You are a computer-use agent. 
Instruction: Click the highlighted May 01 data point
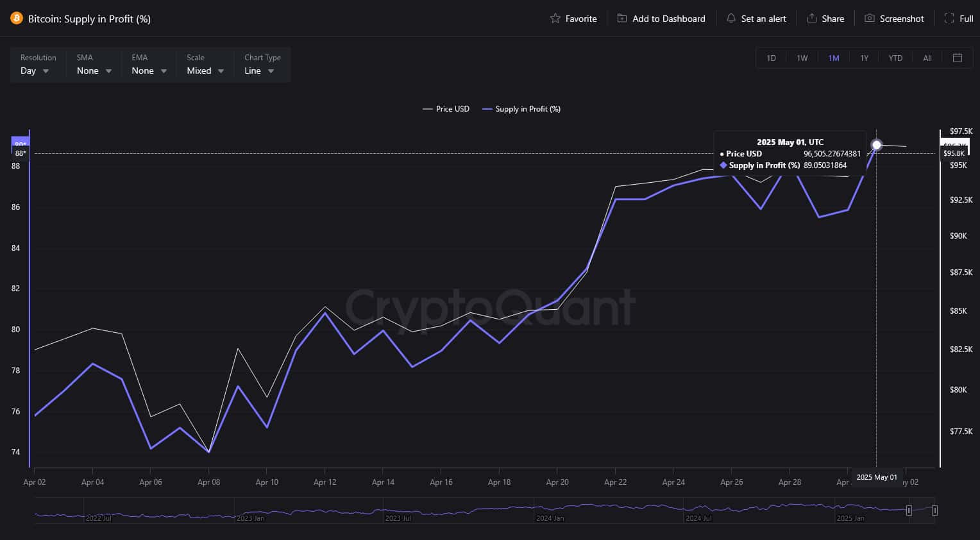877,146
